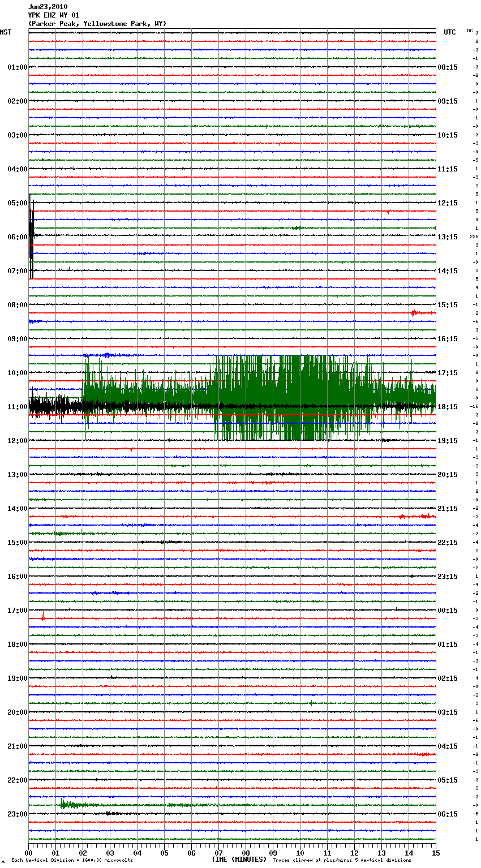The height and width of the screenshot is (868, 481).
Task: Select the YPK EHZ WY 01 station code
Action: pos(54,15)
